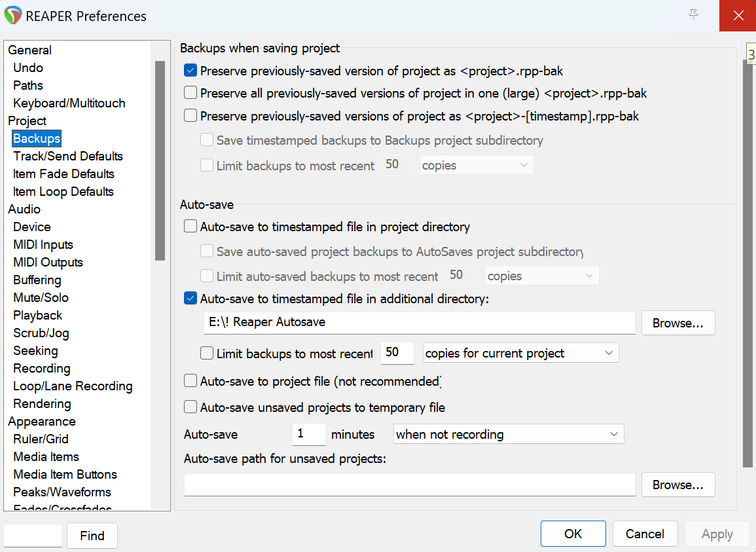The image size is (756, 552).
Task: Open Rendering preferences
Action: click(x=42, y=404)
